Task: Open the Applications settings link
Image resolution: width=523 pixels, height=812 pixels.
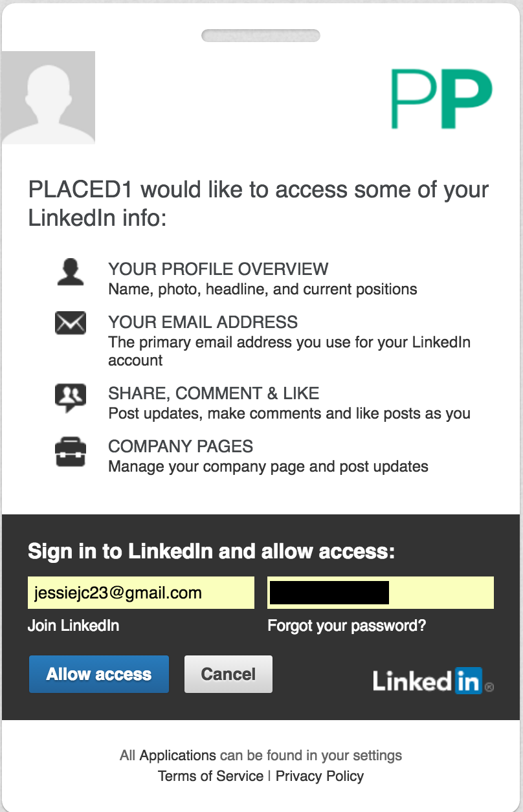Action: tap(178, 755)
